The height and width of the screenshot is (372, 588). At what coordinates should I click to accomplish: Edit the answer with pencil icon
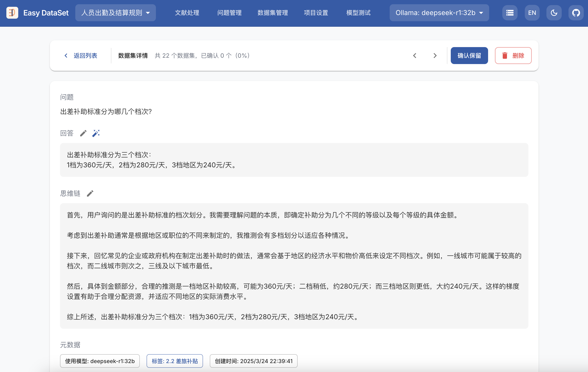point(83,133)
